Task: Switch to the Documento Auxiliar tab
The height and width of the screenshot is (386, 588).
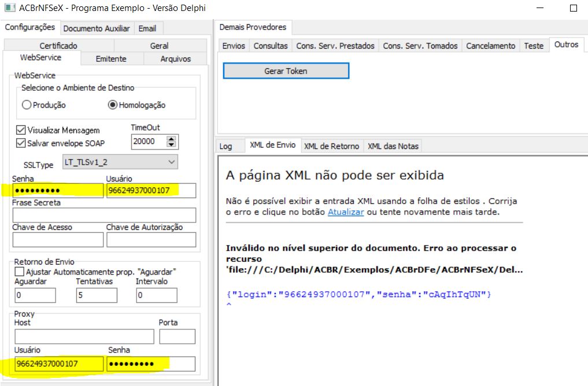Action: point(97,28)
